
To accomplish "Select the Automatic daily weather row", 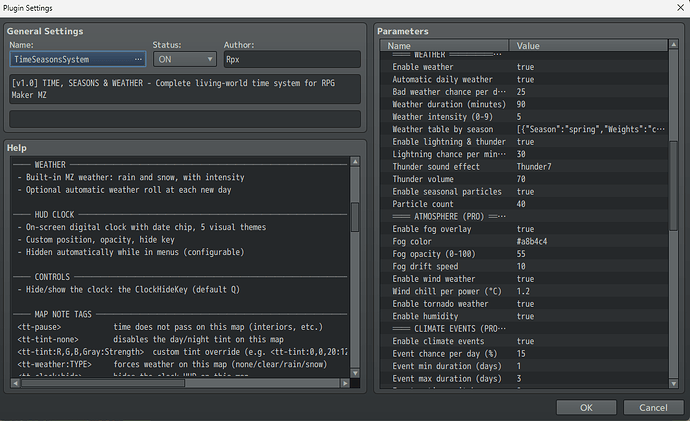I will (524, 79).
